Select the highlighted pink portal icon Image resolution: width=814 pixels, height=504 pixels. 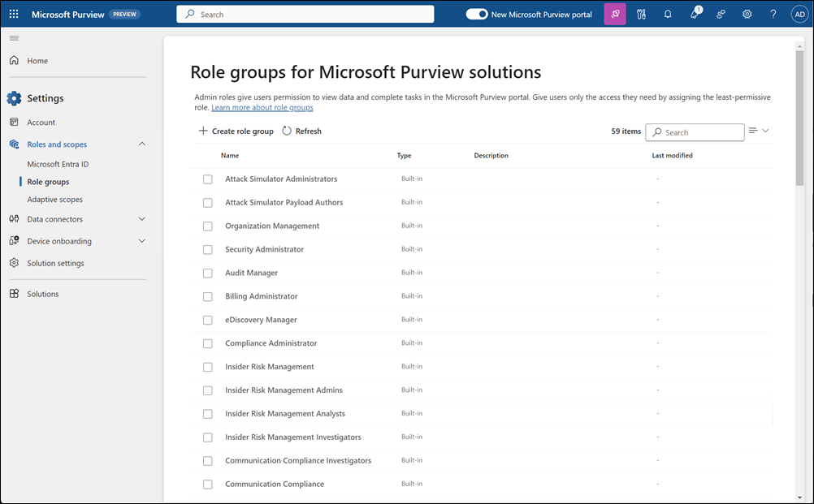[614, 14]
